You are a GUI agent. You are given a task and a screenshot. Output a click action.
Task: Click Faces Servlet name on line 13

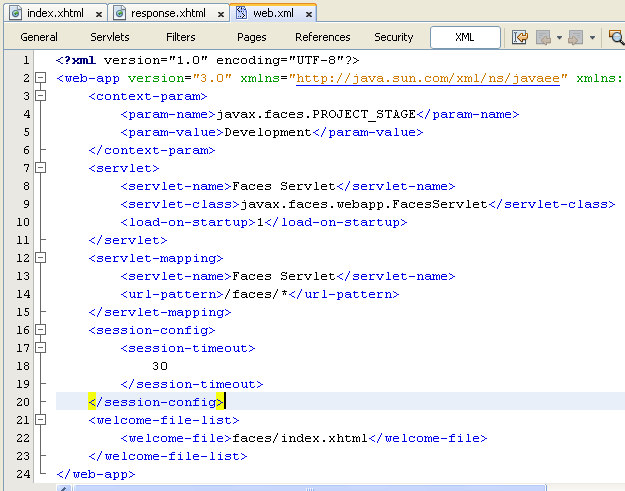coord(284,276)
